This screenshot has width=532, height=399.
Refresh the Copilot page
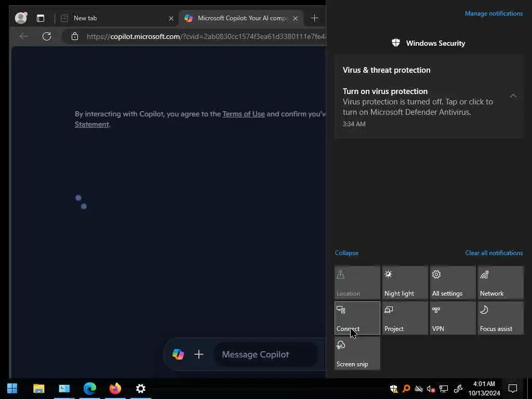pyautogui.click(x=47, y=36)
